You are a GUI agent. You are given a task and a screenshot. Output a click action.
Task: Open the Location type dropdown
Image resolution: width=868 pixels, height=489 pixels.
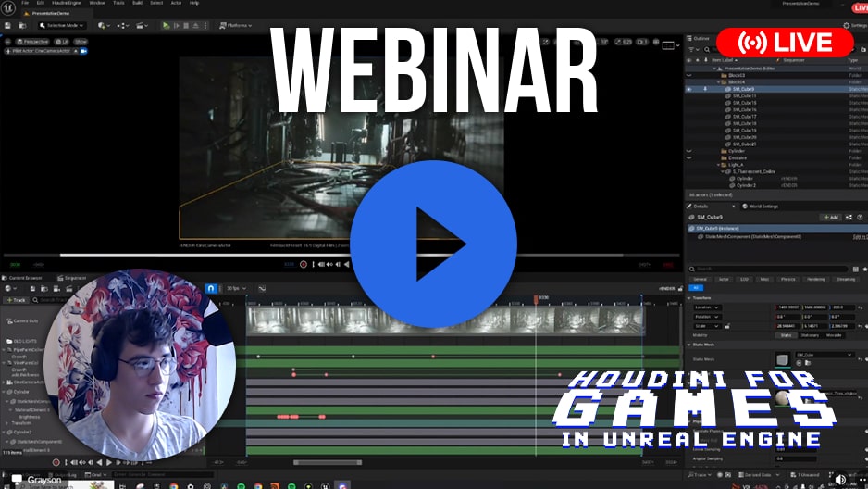pos(707,307)
